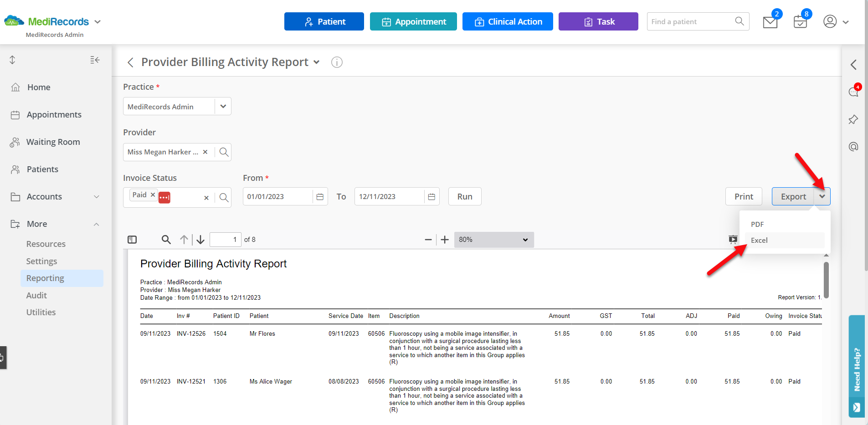Click the Export button
The height and width of the screenshot is (425, 868).
793,196
